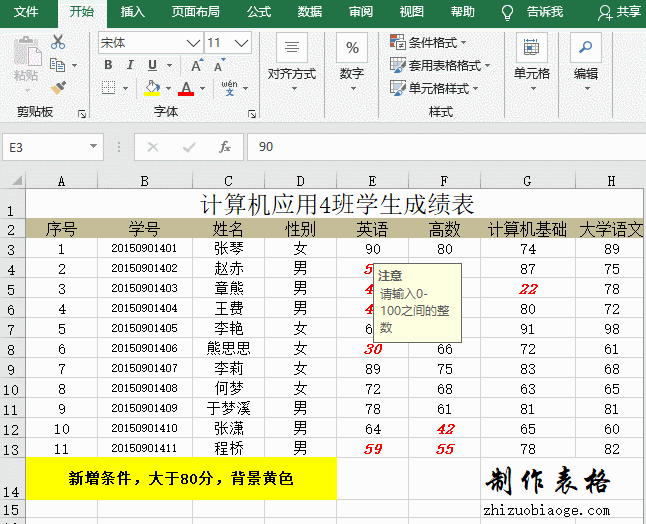Open the 对齐方式 alignment group
646x524 pixels.
tap(292, 62)
